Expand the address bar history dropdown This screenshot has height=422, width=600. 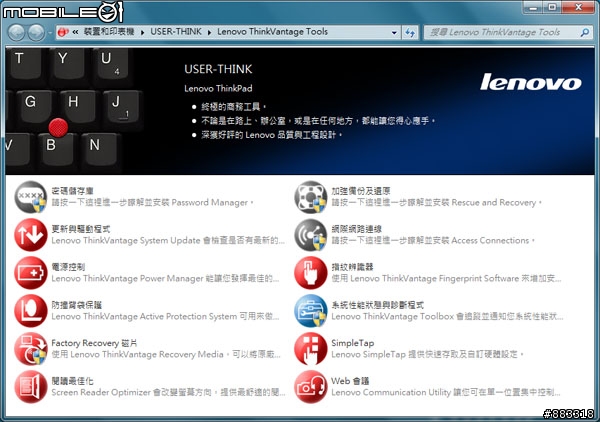click(x=394, y=33)
